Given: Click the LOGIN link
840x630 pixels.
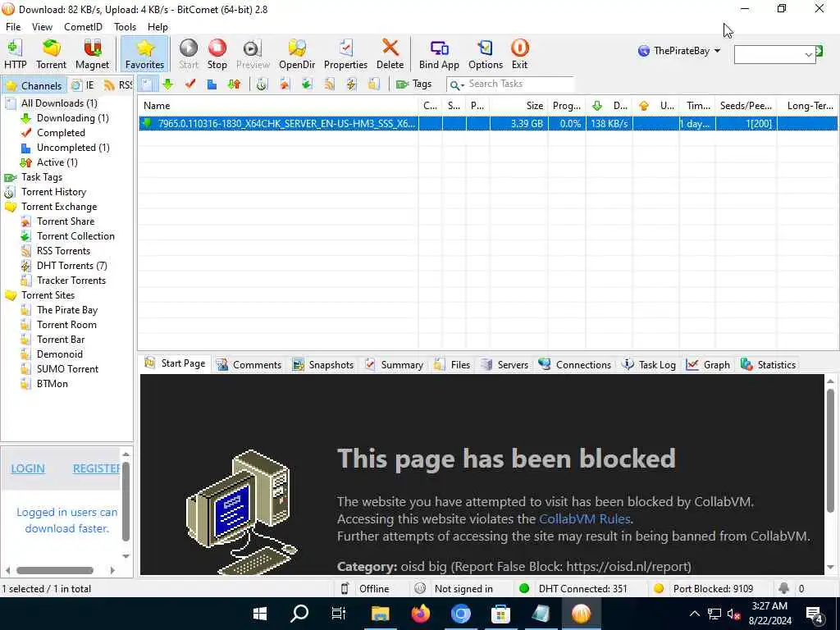Looking at the screenshot, I should [x=28, y=468].
